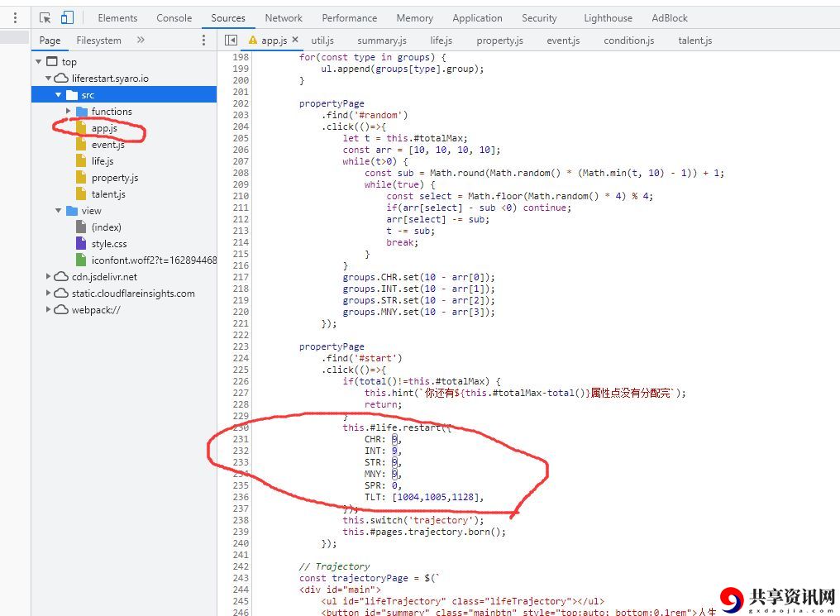Select the Filesystem navigator tab
Viewport: 840px width, 616px height.
[x=98, y=41]
